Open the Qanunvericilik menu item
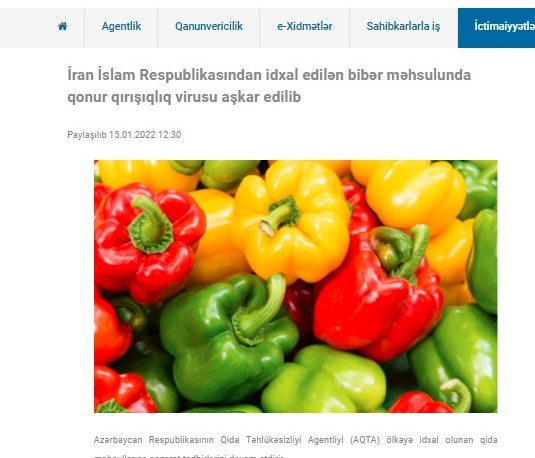This screenshot has height=458, width=535. coord(208,26)
